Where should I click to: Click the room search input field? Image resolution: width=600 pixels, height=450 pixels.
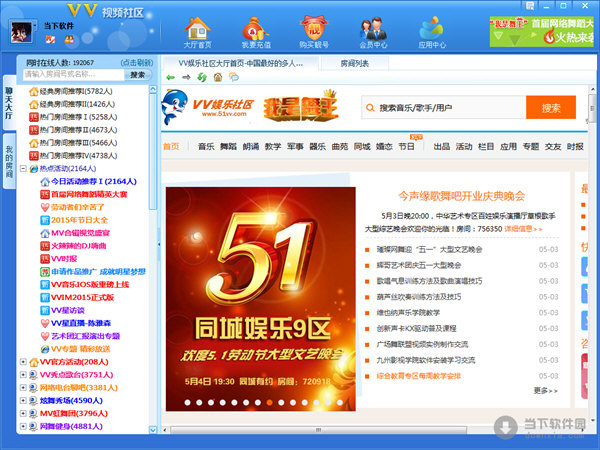(x=74, y=74)
